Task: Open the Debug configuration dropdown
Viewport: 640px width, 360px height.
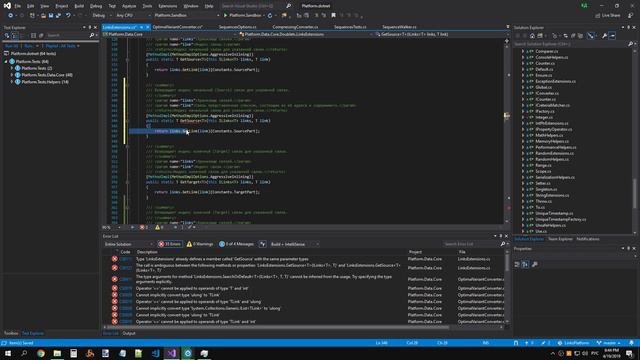Action: [x=102, y=16]
